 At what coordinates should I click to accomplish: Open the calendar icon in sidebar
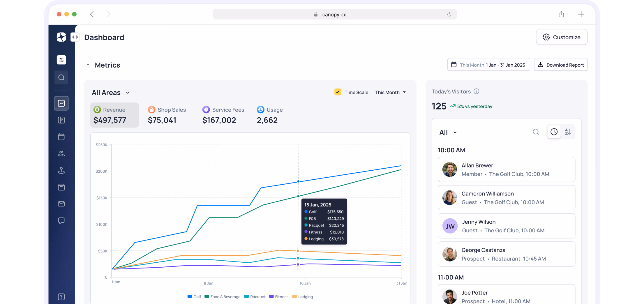pos(61,137)
